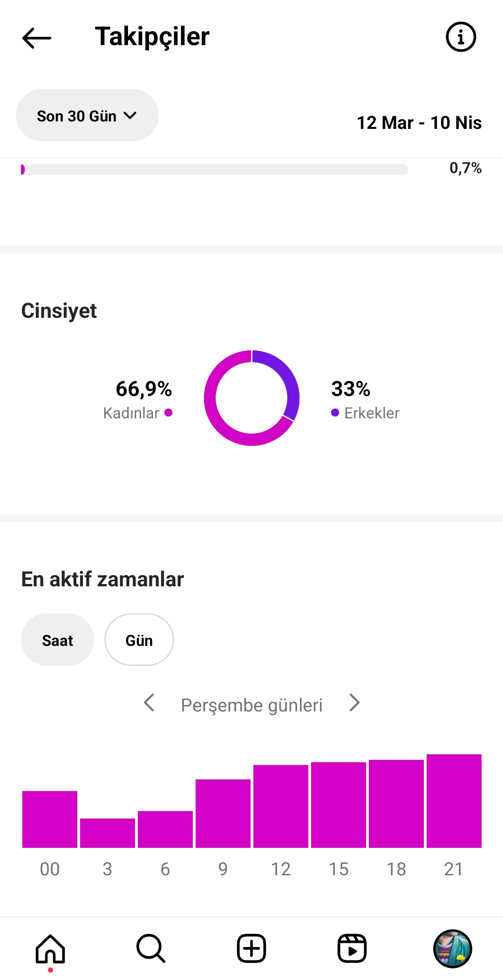Tap the 12 Mar - 10 Nis date range
This screenshot has height=980, width=503.
(x=419, y=123)
